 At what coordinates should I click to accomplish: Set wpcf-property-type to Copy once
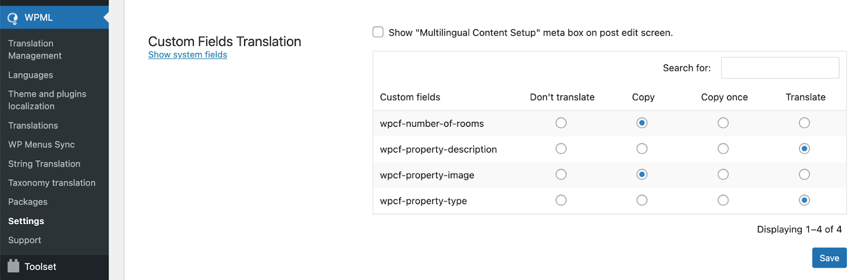coord(723,200)
